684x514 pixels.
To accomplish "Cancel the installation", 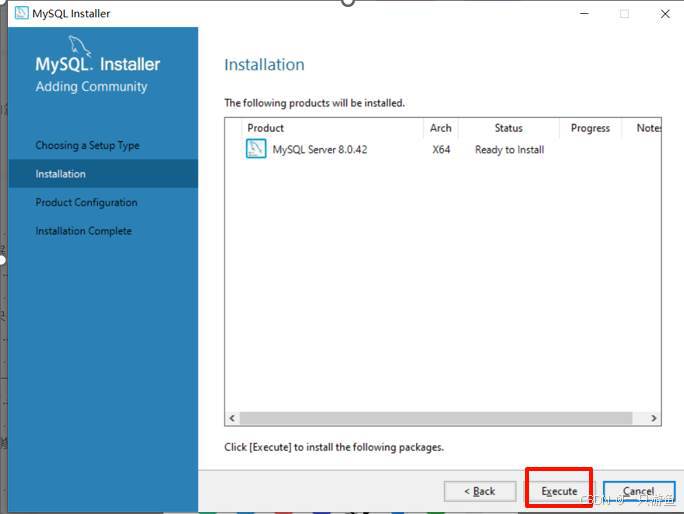I will pos(639,491).
